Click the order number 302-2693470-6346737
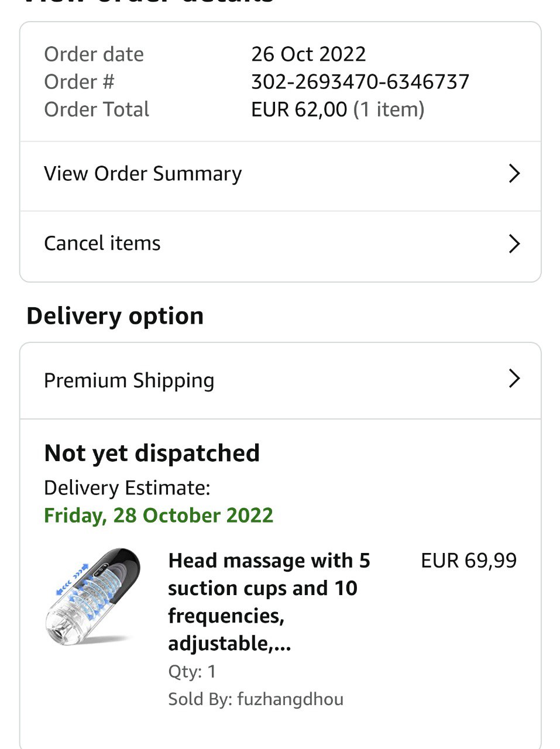The width and height of the screenshot is (560, 749). [x=360, y=82]
